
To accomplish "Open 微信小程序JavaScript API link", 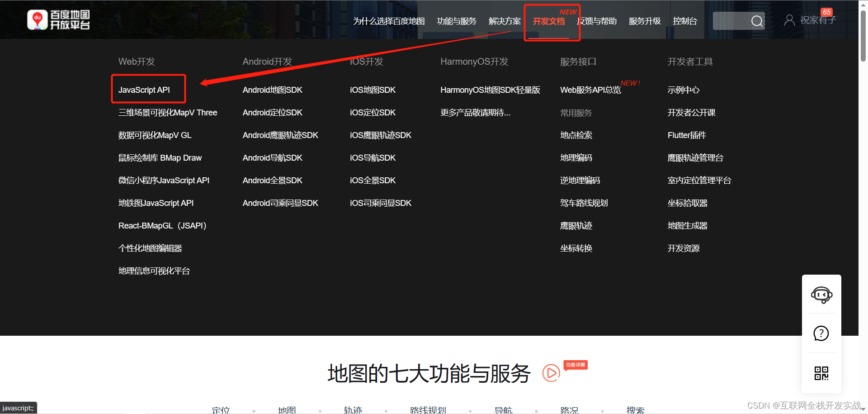I will 164,181.
